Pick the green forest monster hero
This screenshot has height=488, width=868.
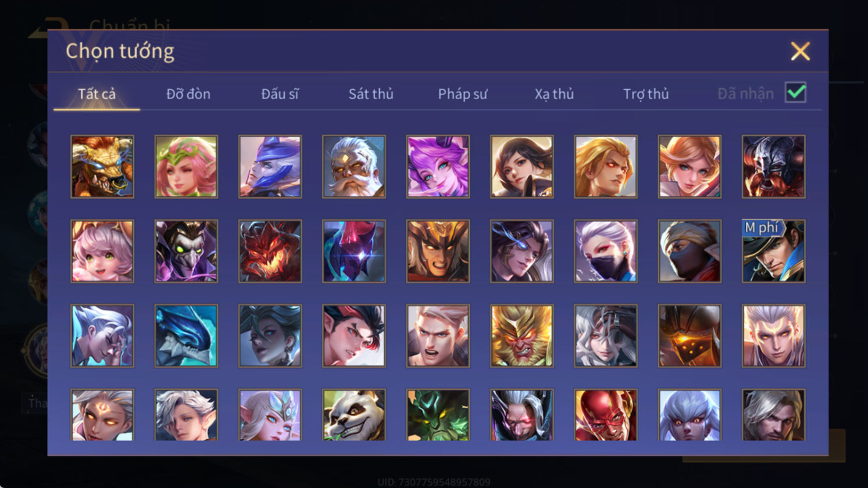tap(438, 415)
